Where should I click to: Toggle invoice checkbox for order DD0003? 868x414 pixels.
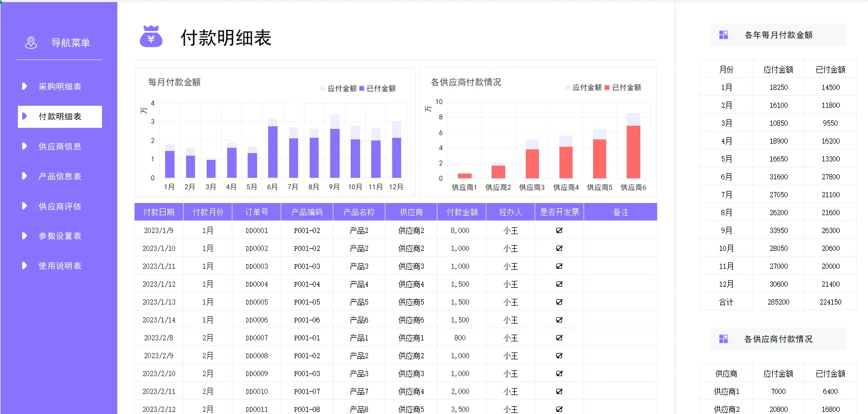(559, 266)
